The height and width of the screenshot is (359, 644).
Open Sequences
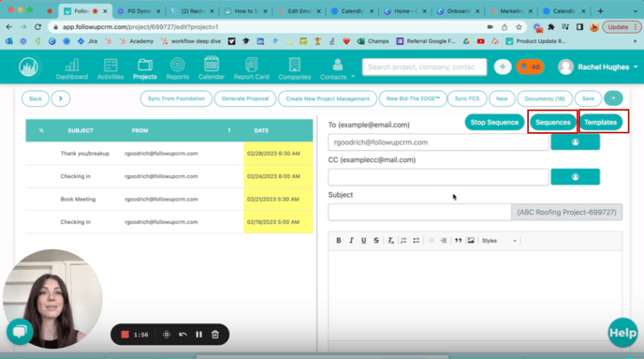click(553, 122)
